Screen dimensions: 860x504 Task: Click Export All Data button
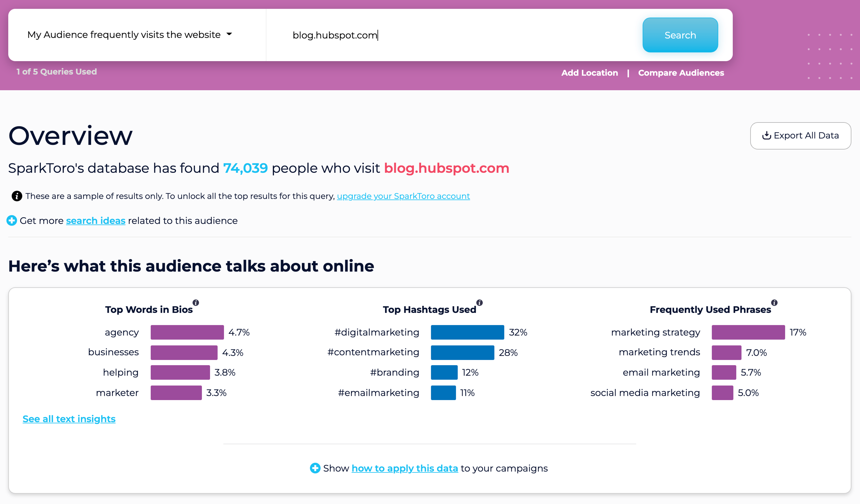click(x=801, y=135)
